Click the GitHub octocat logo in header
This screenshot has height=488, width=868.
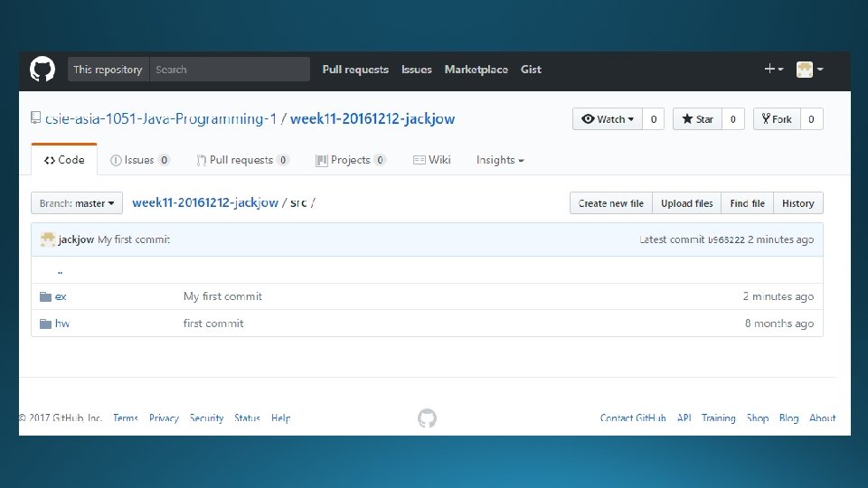42,70
